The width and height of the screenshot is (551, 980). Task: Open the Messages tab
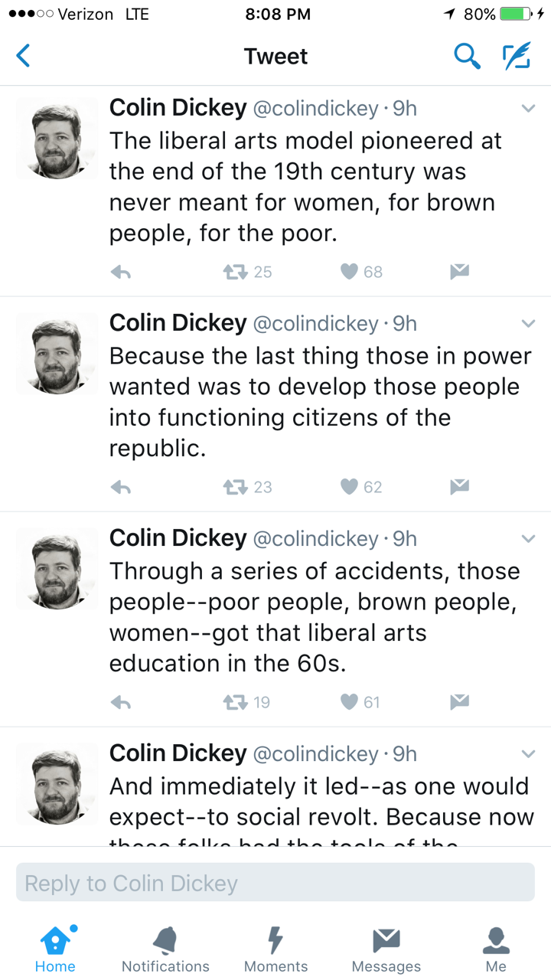[386, 949]
